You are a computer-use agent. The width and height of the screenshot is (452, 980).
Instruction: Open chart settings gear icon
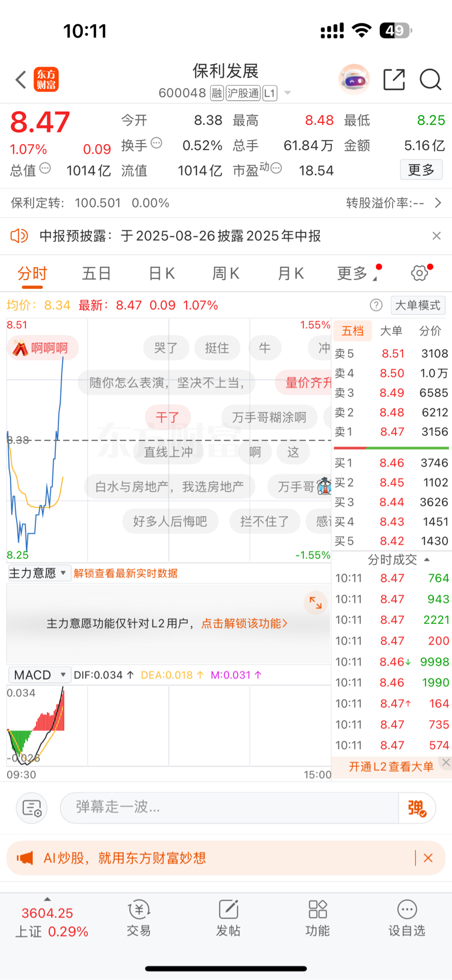420,273
